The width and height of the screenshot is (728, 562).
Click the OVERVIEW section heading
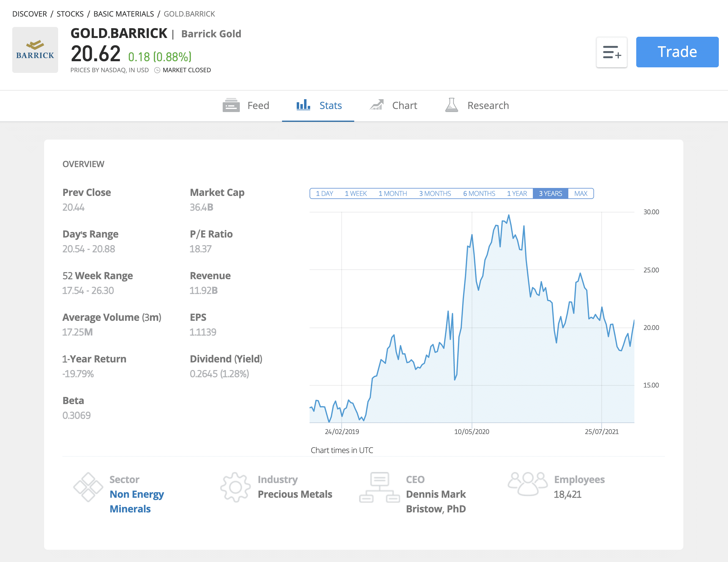(83, 164)
